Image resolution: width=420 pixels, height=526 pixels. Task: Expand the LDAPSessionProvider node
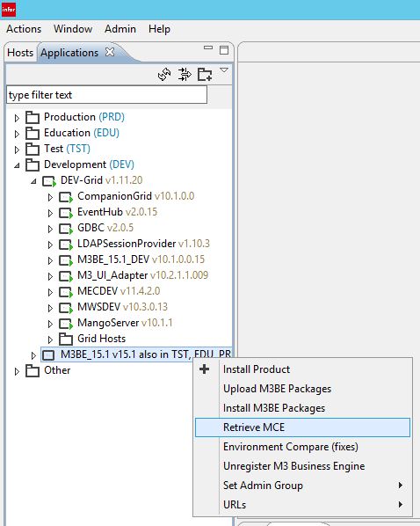[x=50, y=245]
